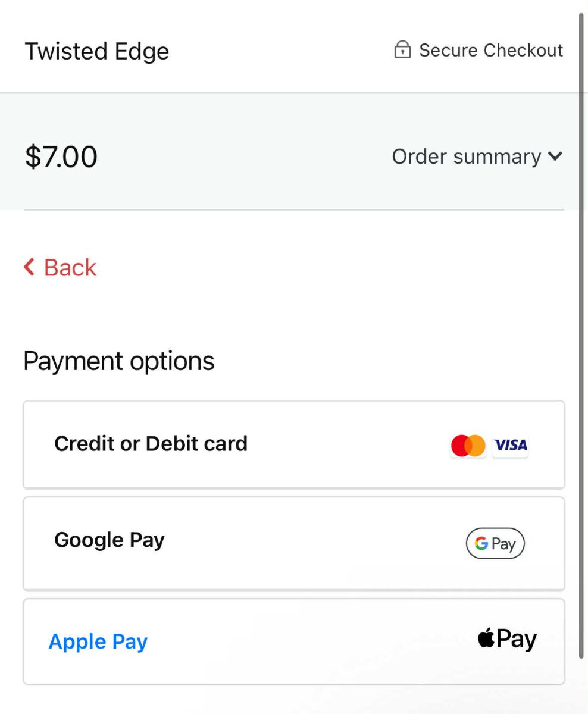Click the Payment options heading
The width and height of the screenshot is (588, 714).
click(x=119, y=361)
